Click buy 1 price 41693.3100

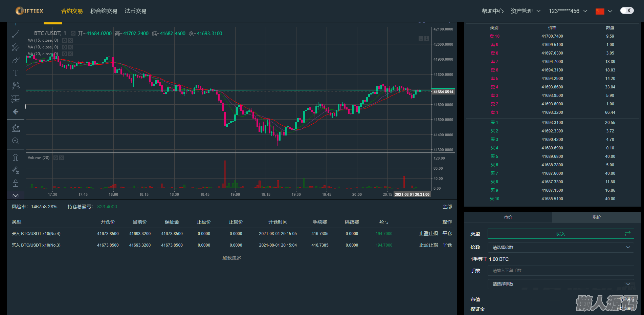552,123
